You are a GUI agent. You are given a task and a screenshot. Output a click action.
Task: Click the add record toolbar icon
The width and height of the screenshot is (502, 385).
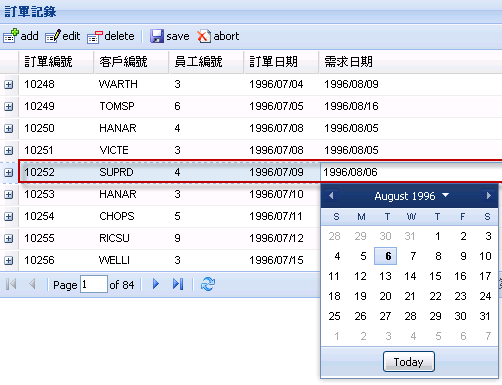[11, 36]
